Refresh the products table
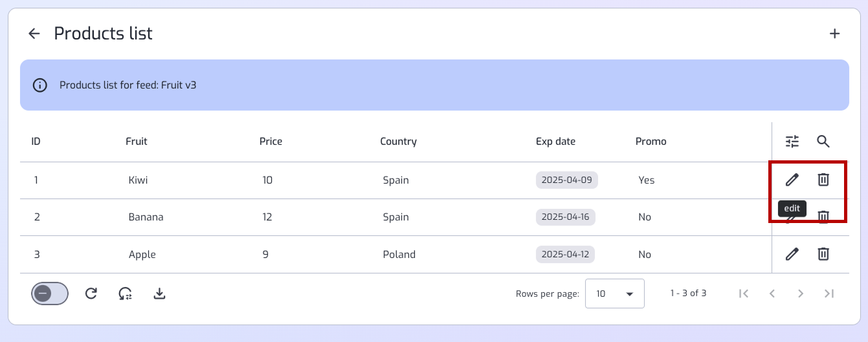This screenshot has width=868, height=342. coord(91,294)
